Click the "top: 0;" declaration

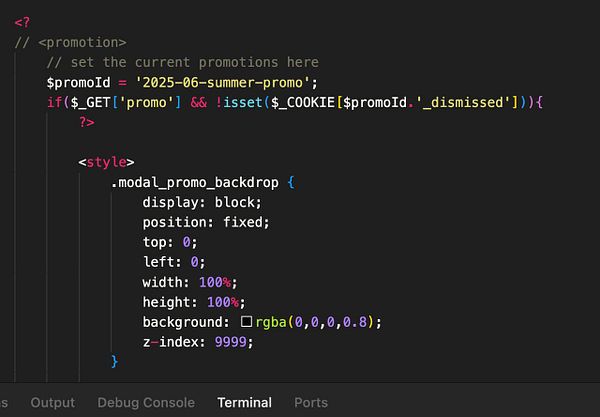pos(170,242)
